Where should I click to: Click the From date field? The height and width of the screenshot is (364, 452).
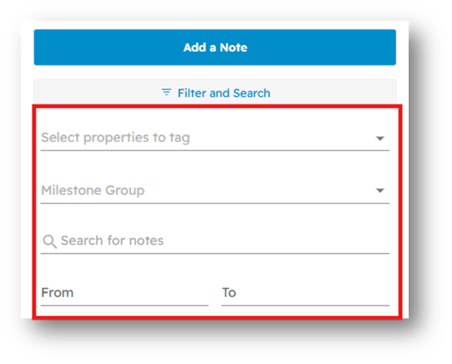coord(124,293)
